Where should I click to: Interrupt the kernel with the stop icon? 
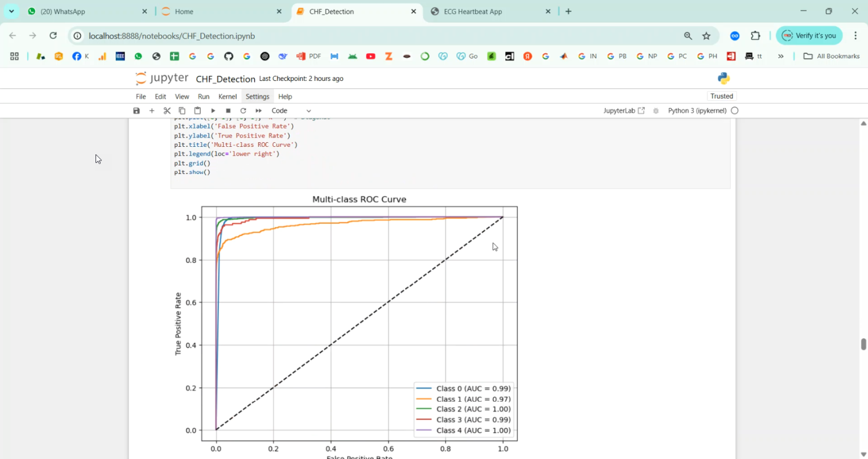[x=228, y=110]
